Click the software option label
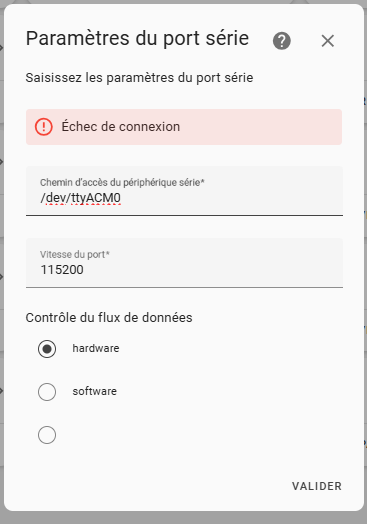The image size is (367, 524). pyautogui.click(x=95, y=391)
